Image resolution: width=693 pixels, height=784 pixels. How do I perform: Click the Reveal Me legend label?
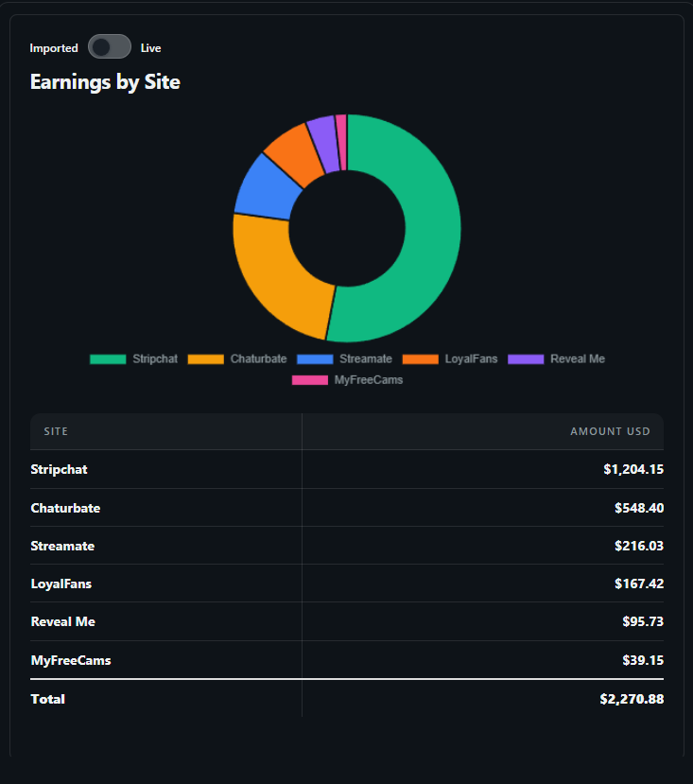click(578, 359)
